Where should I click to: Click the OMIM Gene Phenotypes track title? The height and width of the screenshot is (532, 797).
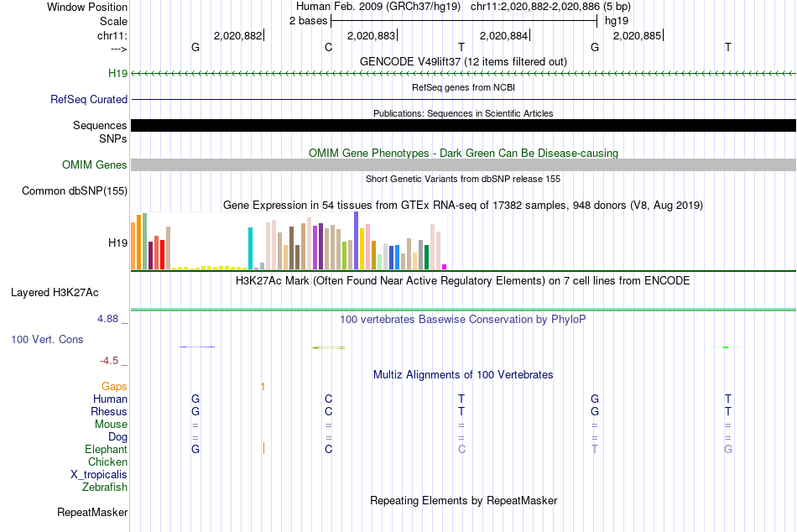pyautogui.click(x=463, y=153)
